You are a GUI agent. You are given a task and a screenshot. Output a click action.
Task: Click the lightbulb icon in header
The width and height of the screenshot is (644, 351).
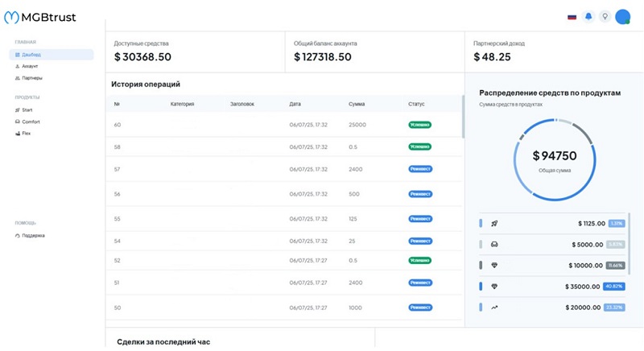pyautogui.click(x=604, y=16)
